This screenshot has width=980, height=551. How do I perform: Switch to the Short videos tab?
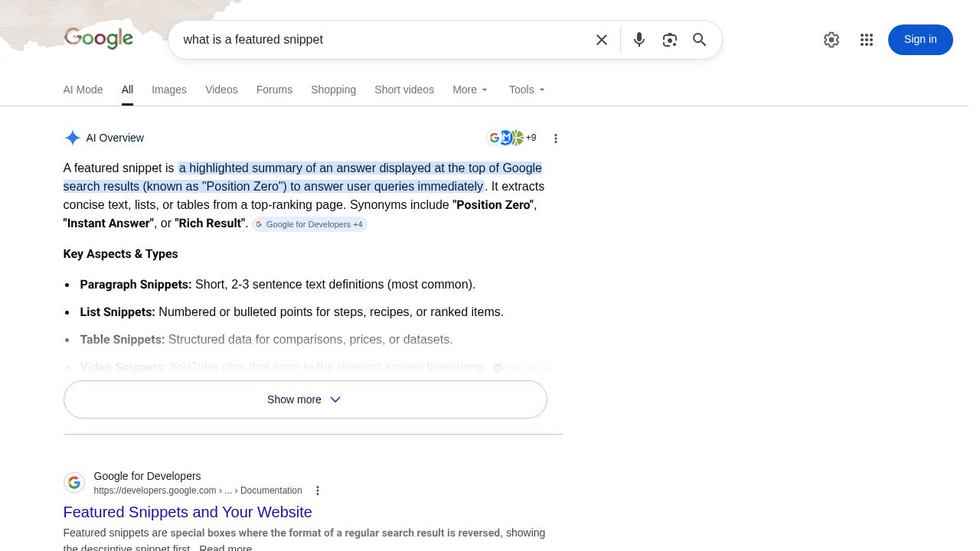coord(404,90)
